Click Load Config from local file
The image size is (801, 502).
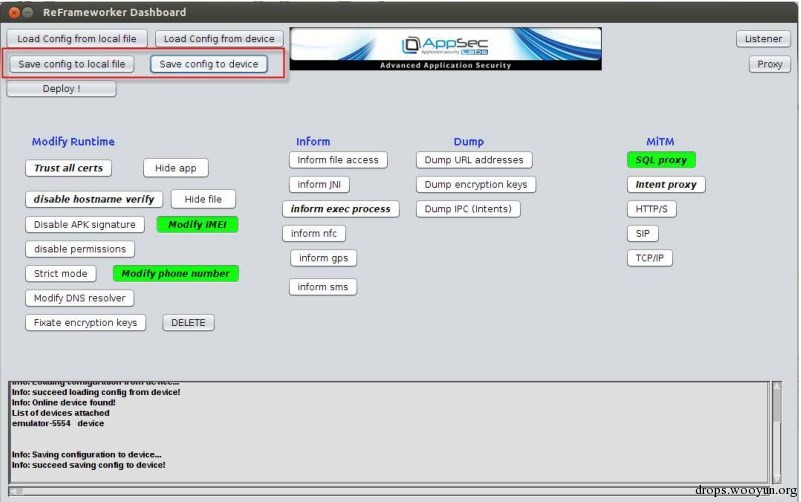tap(78, 39)
